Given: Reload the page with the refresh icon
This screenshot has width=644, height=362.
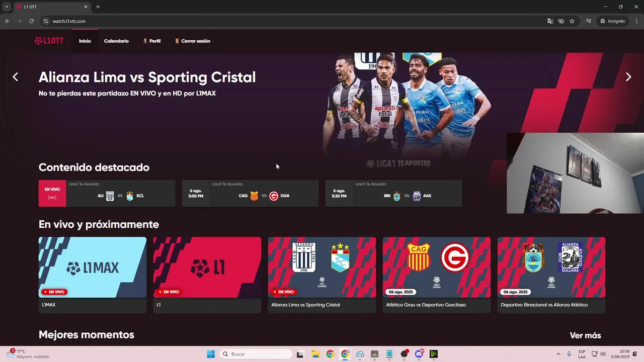Looking at the screenshot, I should pyautogui.click(x=31, y=21).
